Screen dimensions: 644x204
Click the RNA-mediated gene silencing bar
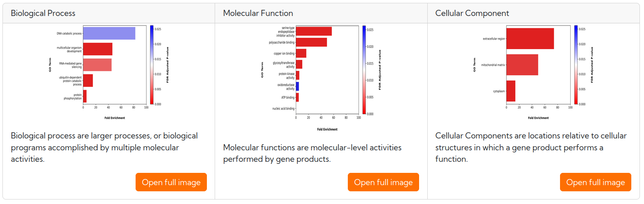point(97,65)
